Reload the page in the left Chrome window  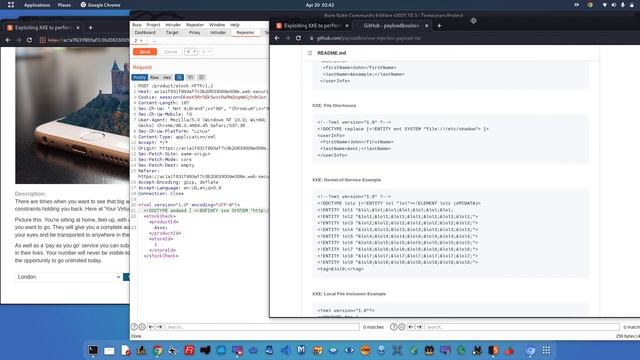29,40
